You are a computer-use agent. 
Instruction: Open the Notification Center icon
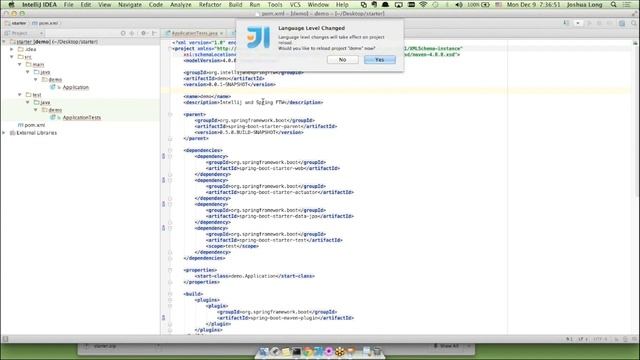627,4
